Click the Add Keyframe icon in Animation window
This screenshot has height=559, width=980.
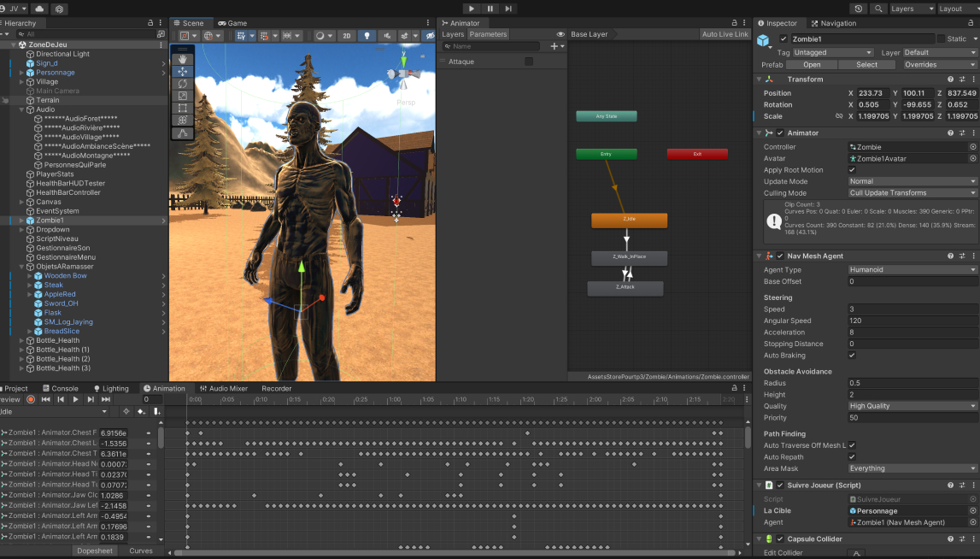pyautogui.click(x=141, y=412)
